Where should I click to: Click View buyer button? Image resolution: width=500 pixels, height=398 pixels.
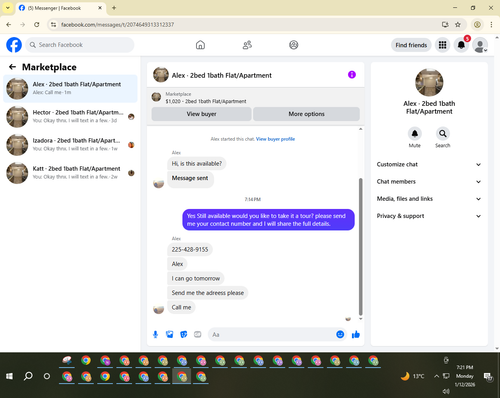[201, 114]
